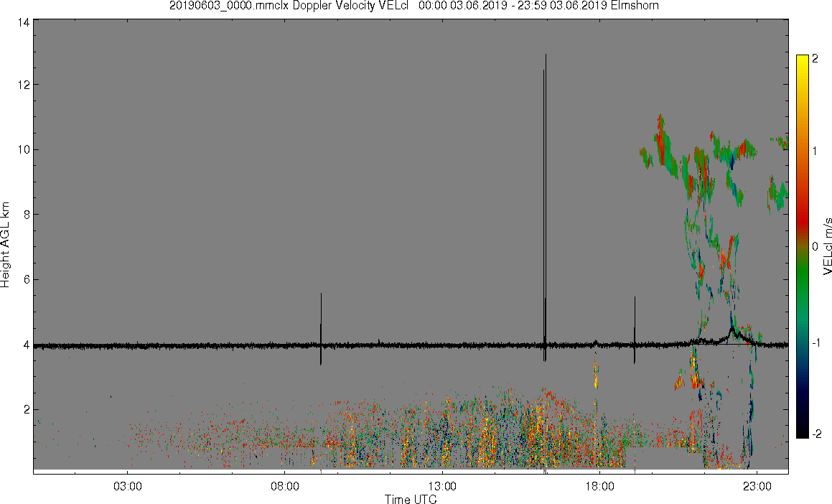Click the height tick label 12

(23, 84)
